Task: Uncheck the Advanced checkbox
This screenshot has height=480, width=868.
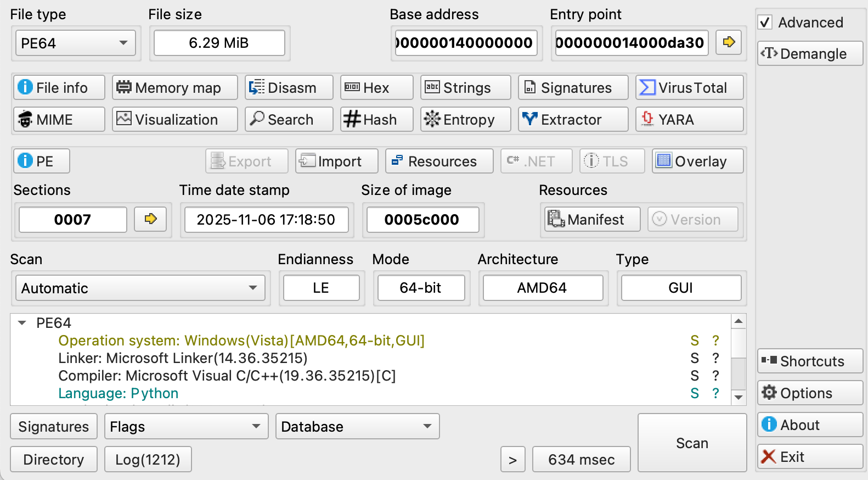Action: (765, 23)
